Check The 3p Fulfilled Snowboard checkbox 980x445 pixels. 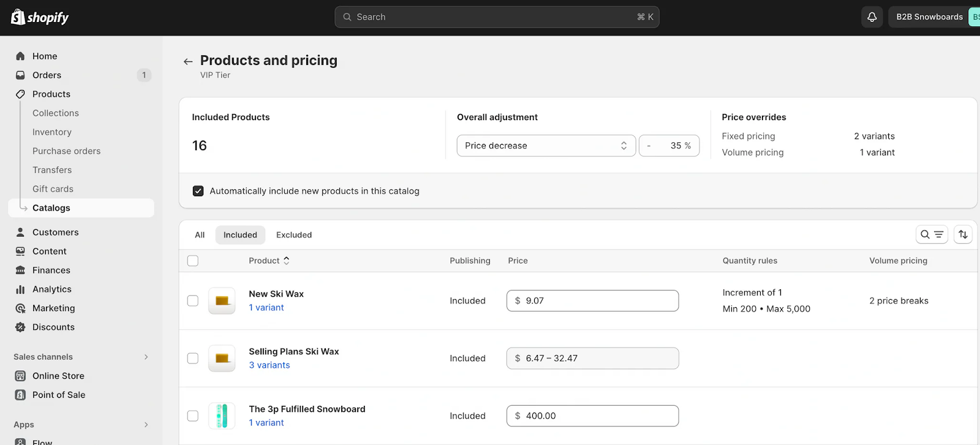[x=193, y=416]
